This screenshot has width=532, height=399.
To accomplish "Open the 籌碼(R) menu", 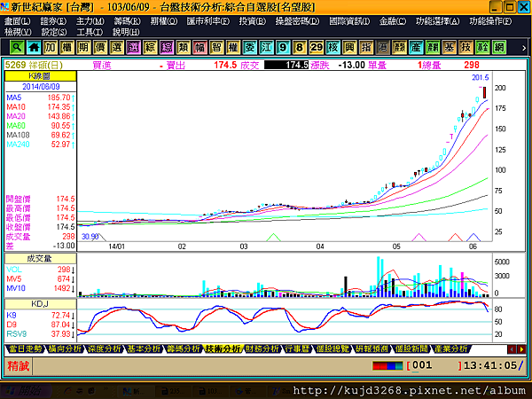I will [x=127, y=21].
